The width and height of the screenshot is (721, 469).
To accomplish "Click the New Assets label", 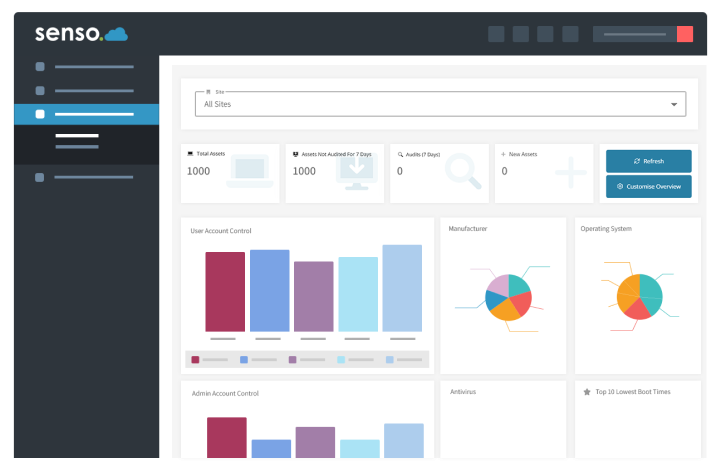I will click(x=523, y=154).
